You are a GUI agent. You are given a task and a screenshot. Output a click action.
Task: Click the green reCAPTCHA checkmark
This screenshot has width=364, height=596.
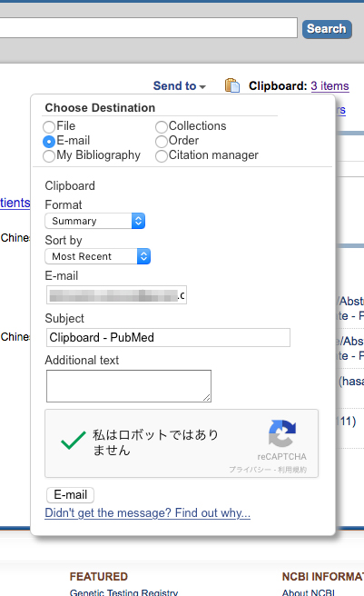(73, 440)
